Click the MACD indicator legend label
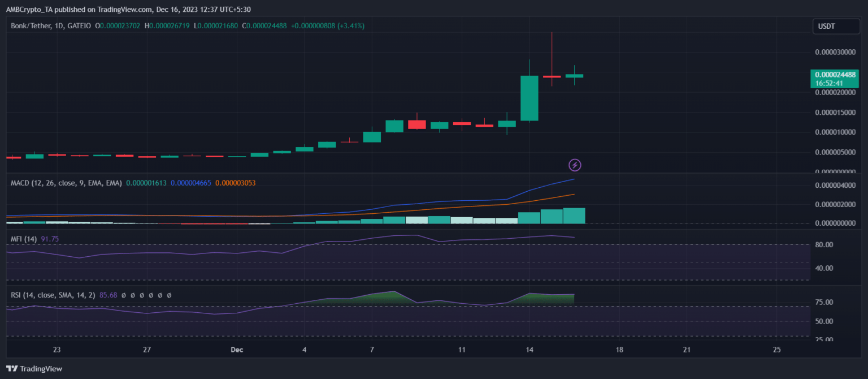868x379 pixels. pyautogui.click(x=66, y=183)
